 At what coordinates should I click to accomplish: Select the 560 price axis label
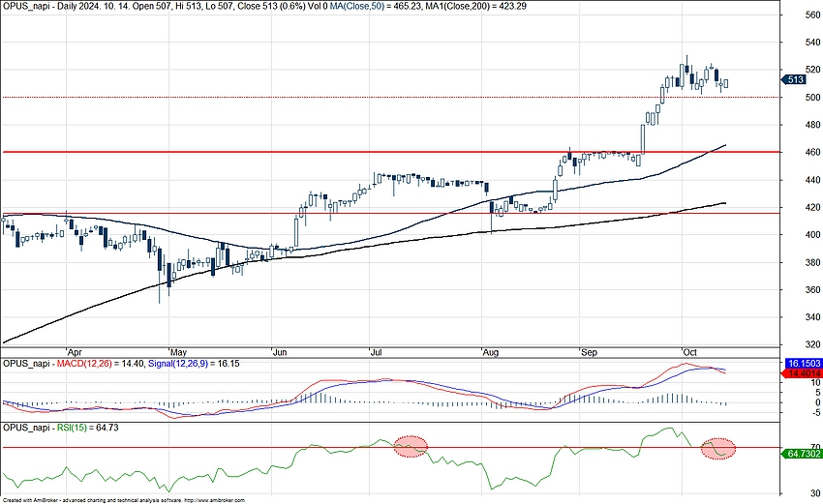(x=813, y=15)
